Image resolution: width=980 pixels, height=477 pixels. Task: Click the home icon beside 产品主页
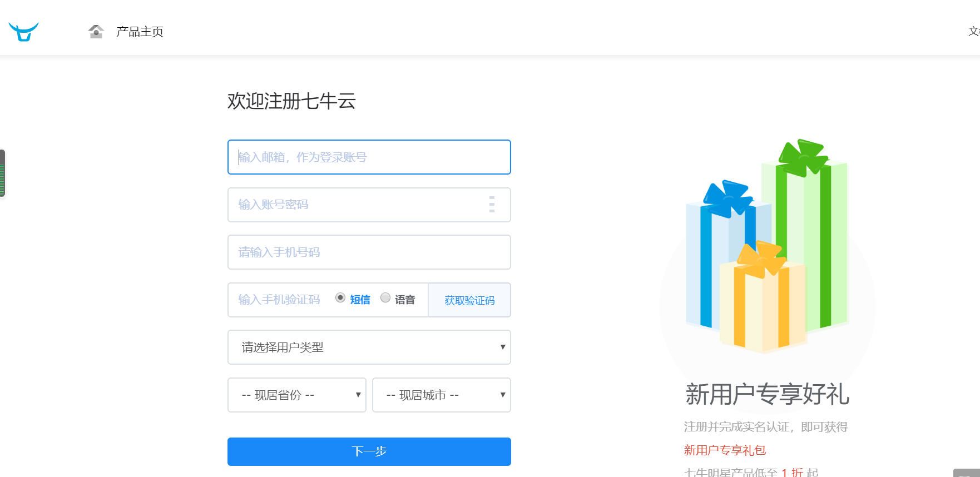pyautogui.click(x=96, y=32)
